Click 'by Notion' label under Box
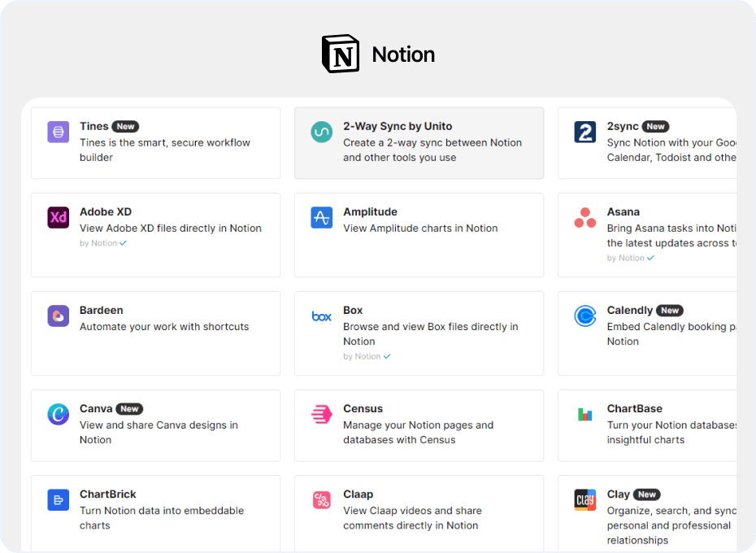 pos(362,356)
